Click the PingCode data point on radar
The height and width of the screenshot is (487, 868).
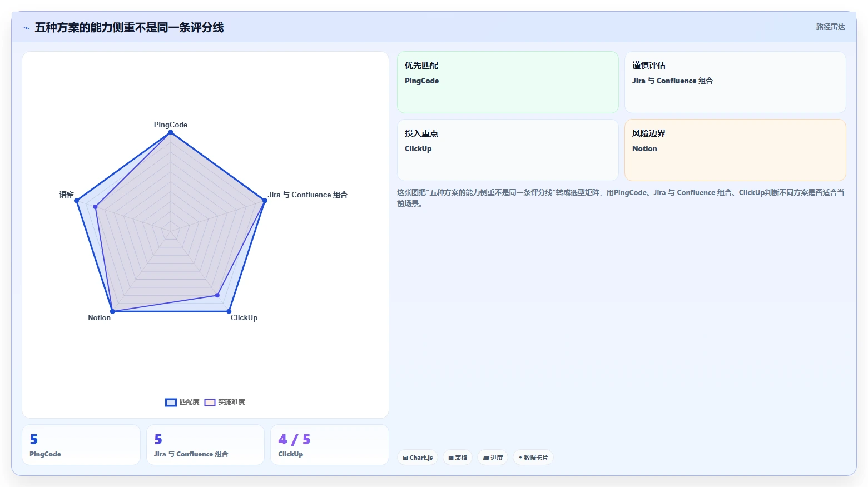pos(171,132)
